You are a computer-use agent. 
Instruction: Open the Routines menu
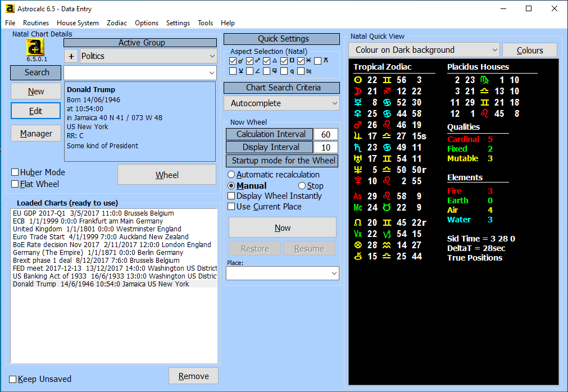coord(36,23)
